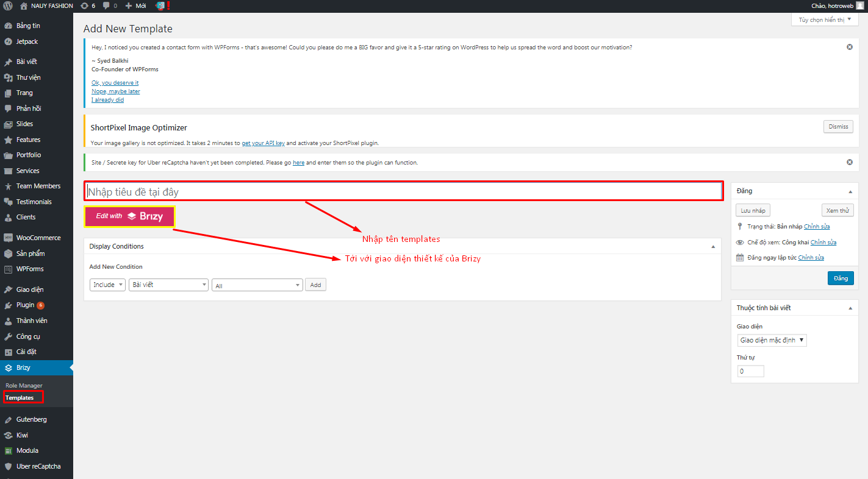
Task: Click the 'get your API key' link
Action: (263, 143)
